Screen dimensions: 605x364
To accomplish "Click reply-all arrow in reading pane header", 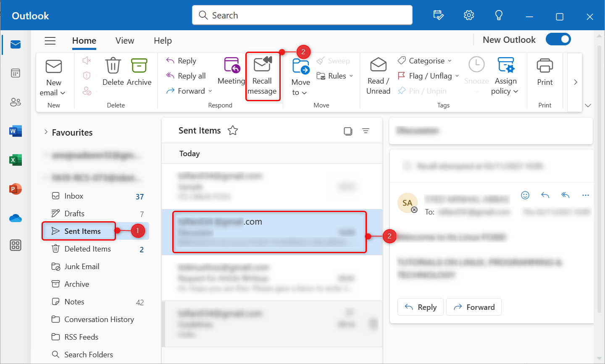I will tap(566, 195).
